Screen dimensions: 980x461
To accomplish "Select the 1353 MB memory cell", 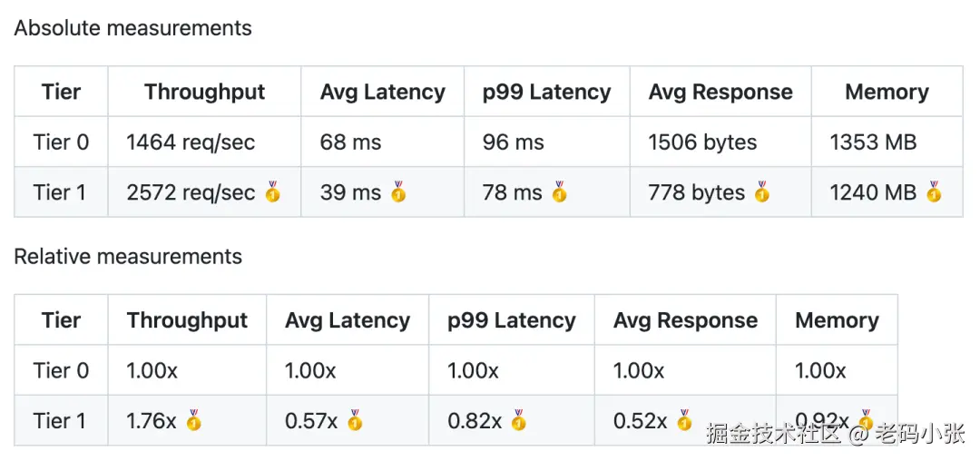I will click(873, 142).
